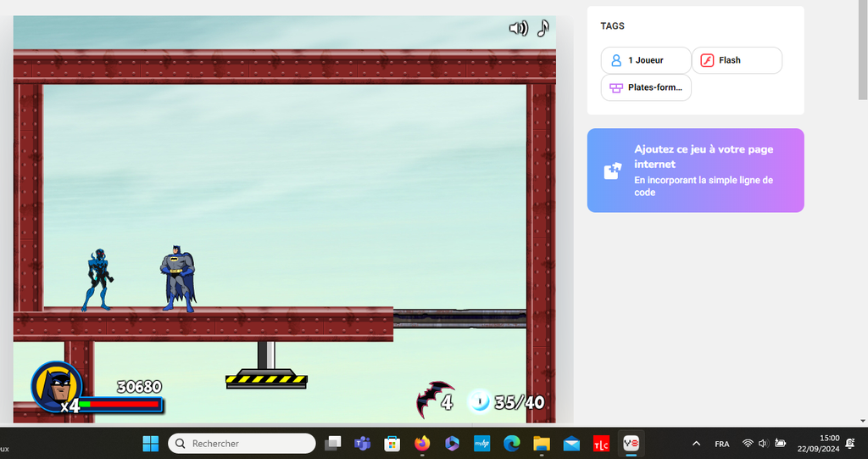Open Task View from the taskbar
Screen dimensions: 868x459
coord(333,444)
